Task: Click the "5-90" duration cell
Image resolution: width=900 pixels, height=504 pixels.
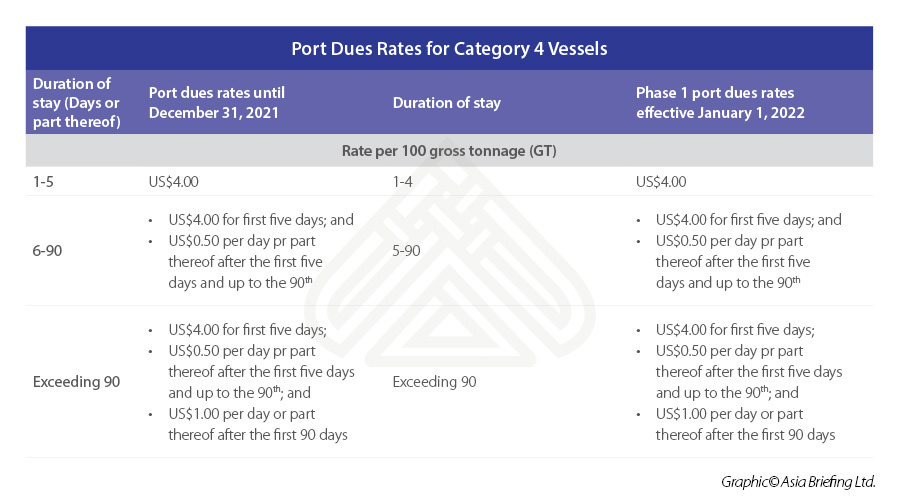Action: pyautogui.click(x=407, y=251)
